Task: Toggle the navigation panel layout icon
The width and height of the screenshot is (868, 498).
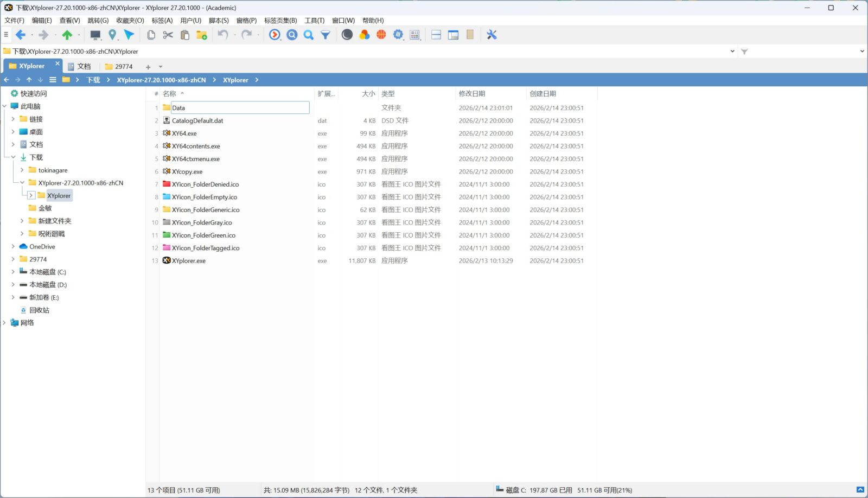Action: coord(454,35)
